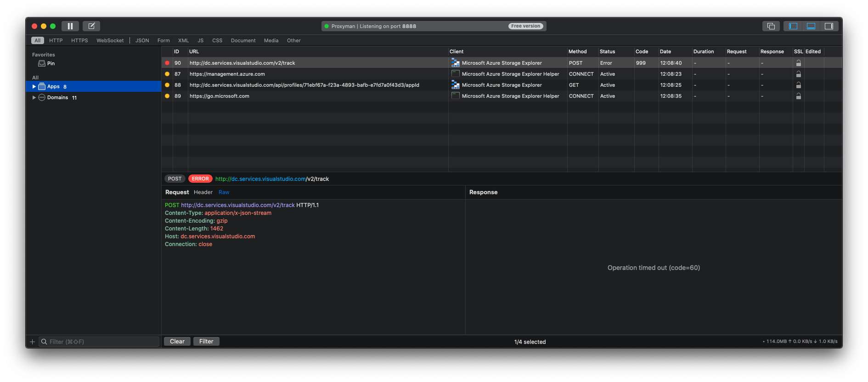Click the Response panel heading
Screen dimensions: 868x382
(483, 192)
